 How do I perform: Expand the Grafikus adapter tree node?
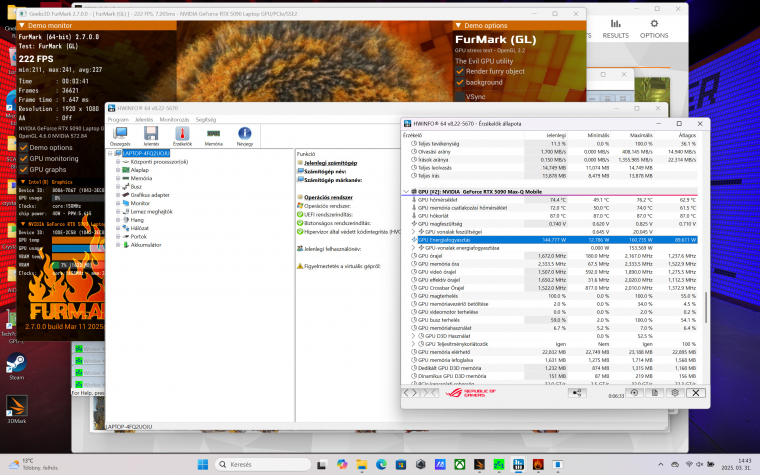[x=118, y=195]
